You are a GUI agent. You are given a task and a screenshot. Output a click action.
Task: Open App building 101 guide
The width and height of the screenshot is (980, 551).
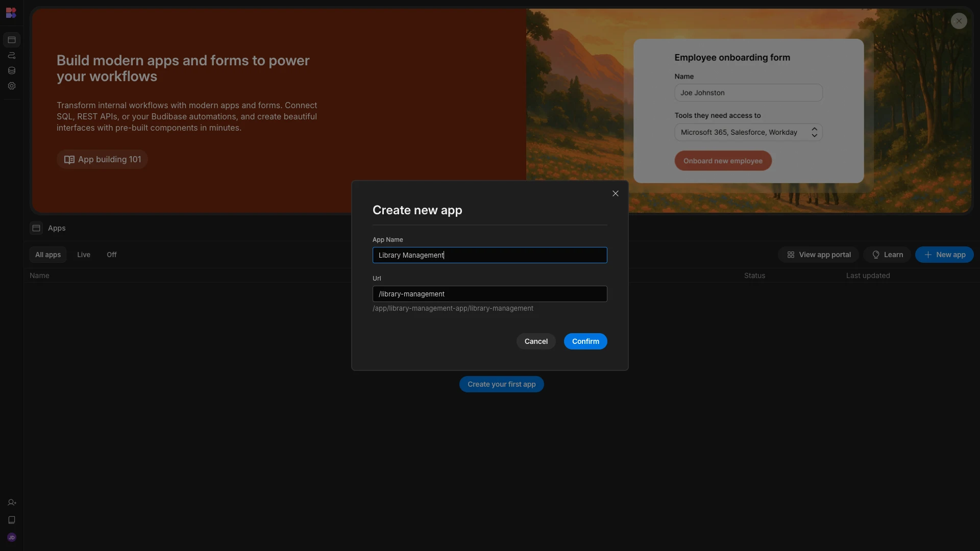(102, 159)
